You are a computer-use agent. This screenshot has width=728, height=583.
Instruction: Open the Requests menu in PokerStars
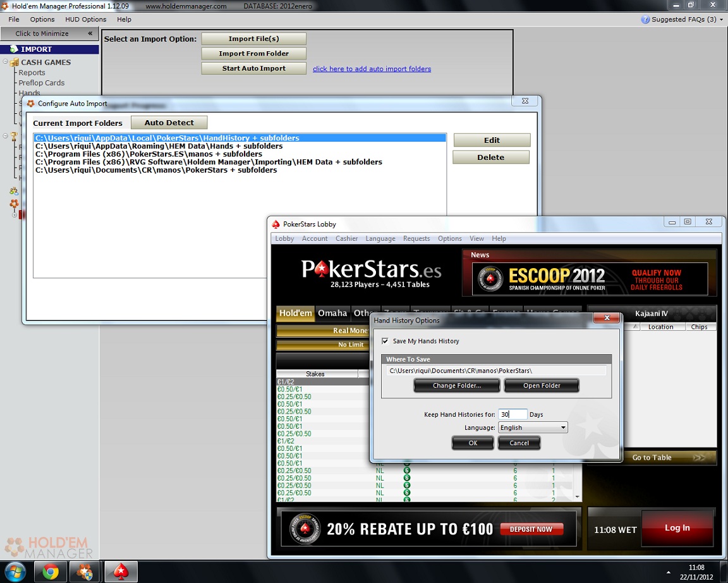416,238
